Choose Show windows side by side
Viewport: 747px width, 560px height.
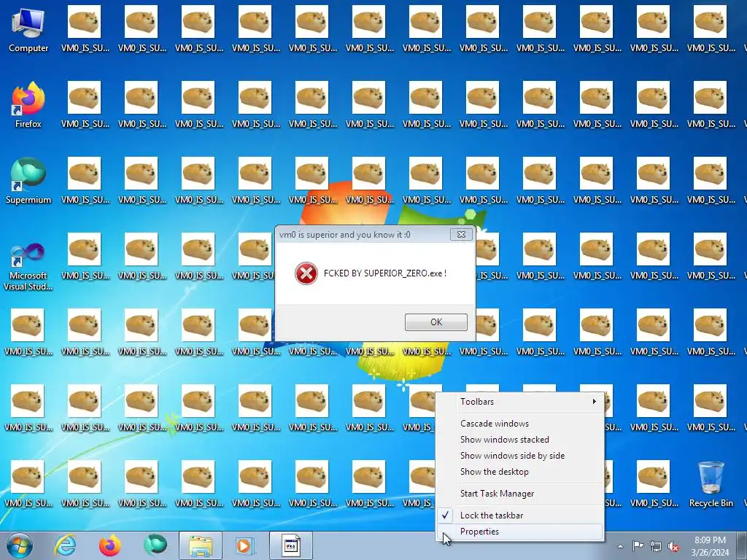click(520, 456)
